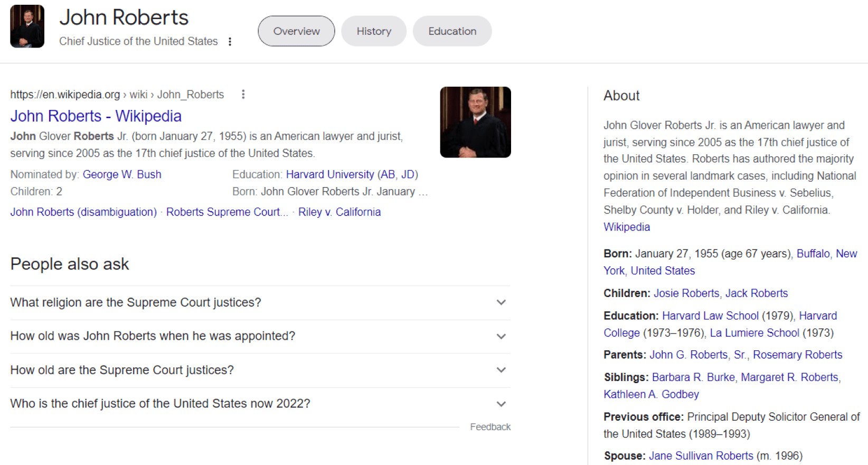This screenshot has height=465, width=868.
Task: Open the Roberts Supreme Court sitelink
Action: point(227,212)
